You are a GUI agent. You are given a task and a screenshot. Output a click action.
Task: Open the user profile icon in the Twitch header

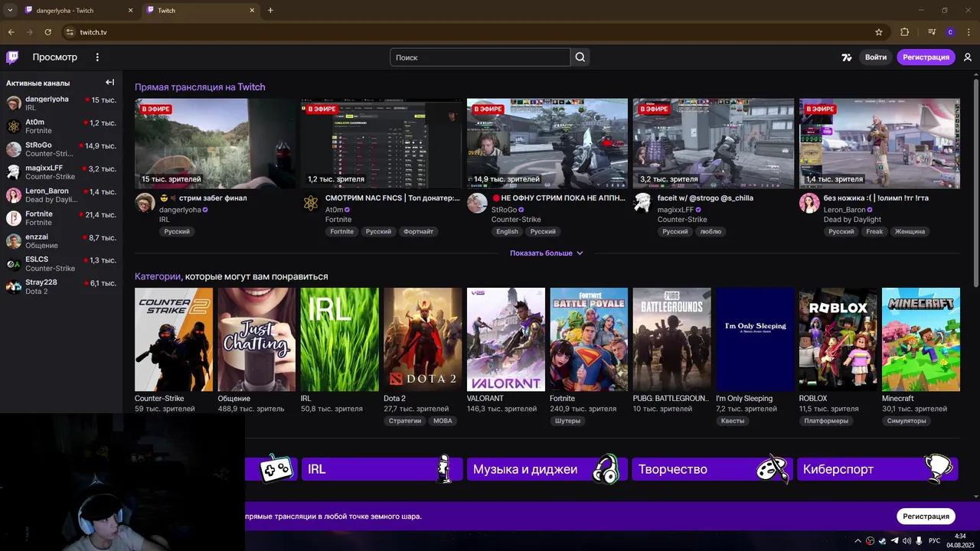[x=968, y=57]
